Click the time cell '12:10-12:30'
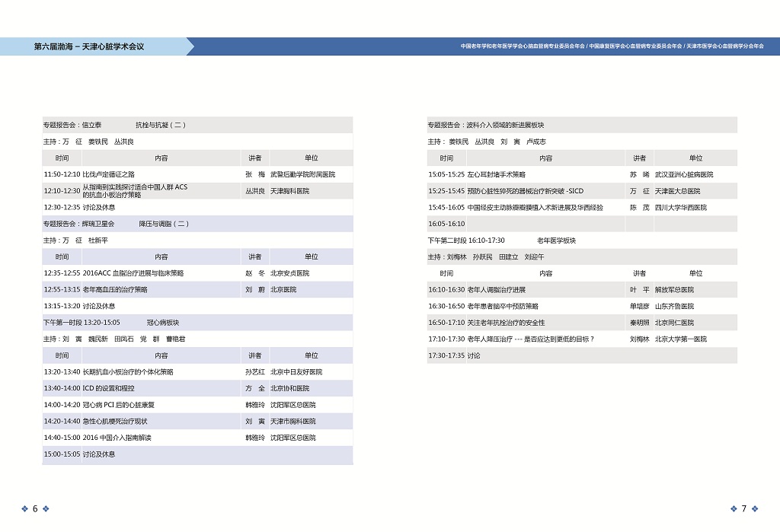Viewport: 780px width, 532px height. pyautogui.click(x=62, y=191)
